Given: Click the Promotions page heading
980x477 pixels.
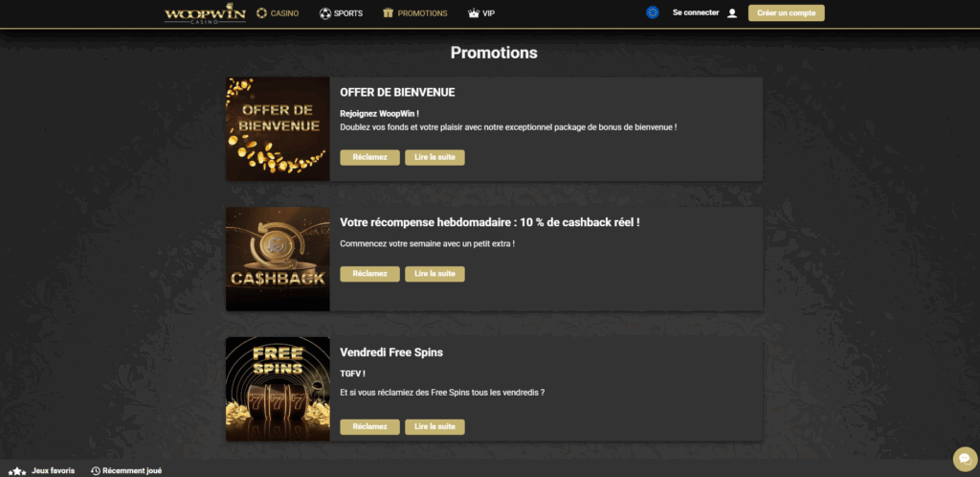Looking at the screenshot, I should [494, 53].
